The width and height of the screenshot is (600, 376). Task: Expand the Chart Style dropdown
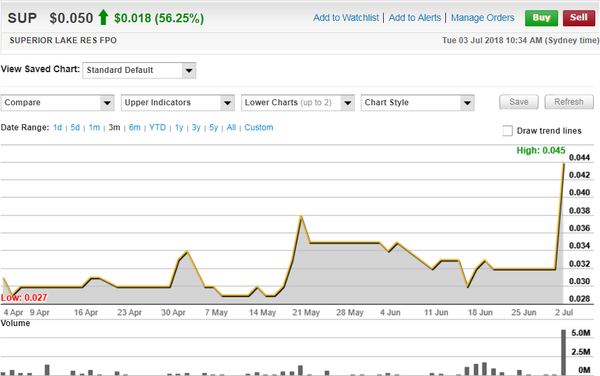(417, 103)
